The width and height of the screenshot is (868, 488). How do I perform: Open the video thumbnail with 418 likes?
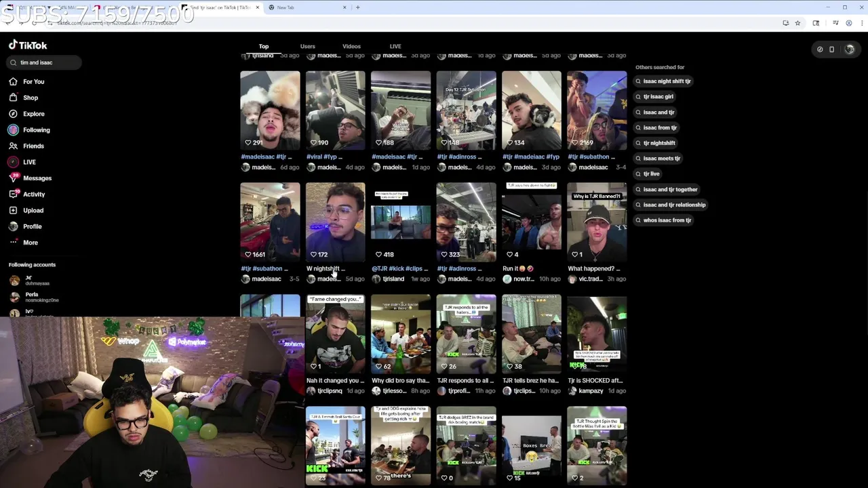coord(400,222)
